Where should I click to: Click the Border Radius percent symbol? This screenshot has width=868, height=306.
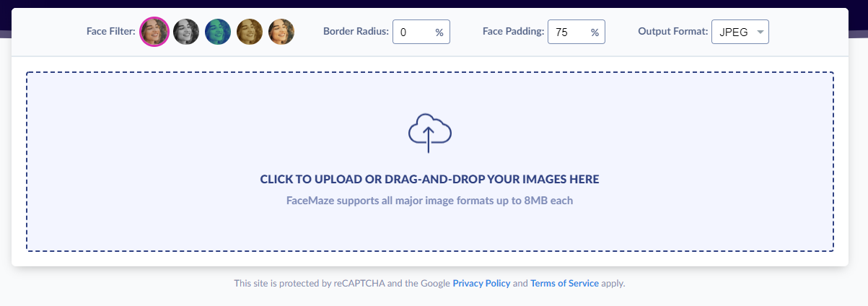(439, 32)
